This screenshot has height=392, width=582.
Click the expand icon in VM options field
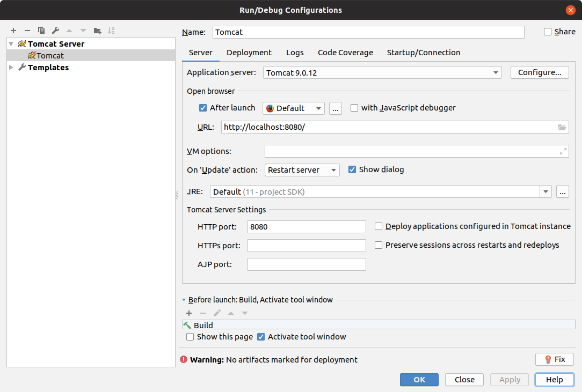point(563,152)
